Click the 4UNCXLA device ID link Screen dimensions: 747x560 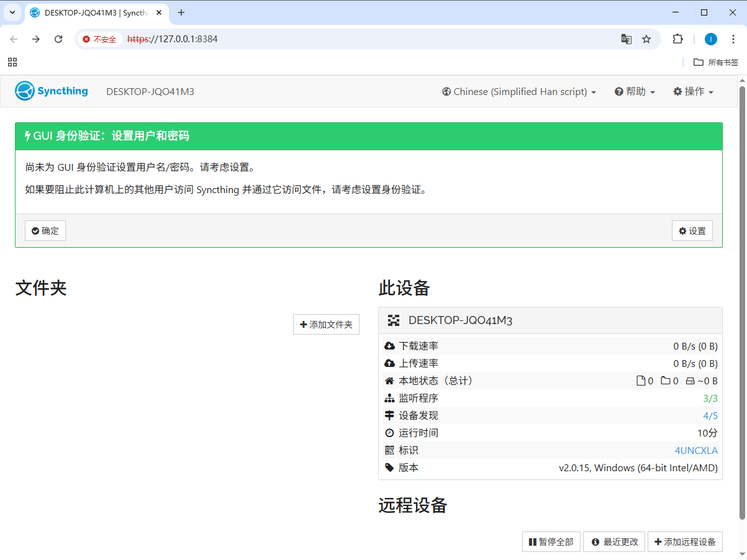tap(696, 450)
